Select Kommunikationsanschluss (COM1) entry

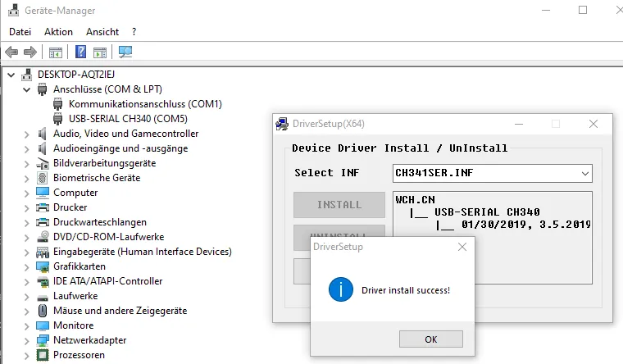(145, 104)
